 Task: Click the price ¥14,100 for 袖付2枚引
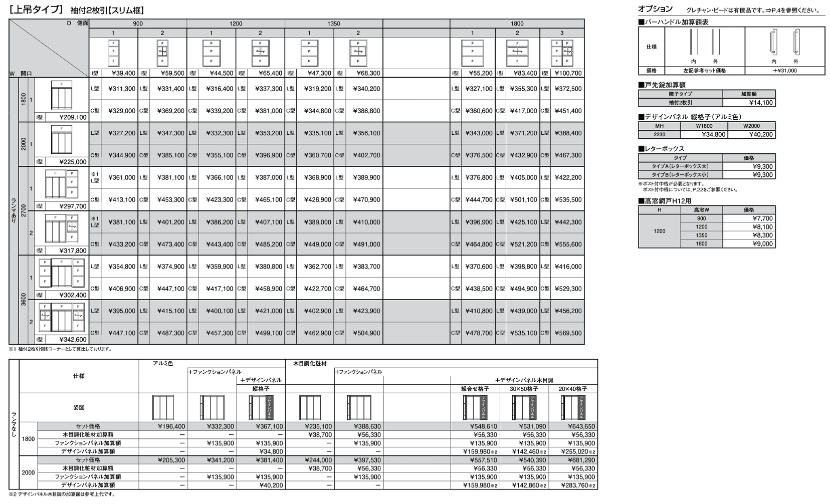click(x=761, y=103)
